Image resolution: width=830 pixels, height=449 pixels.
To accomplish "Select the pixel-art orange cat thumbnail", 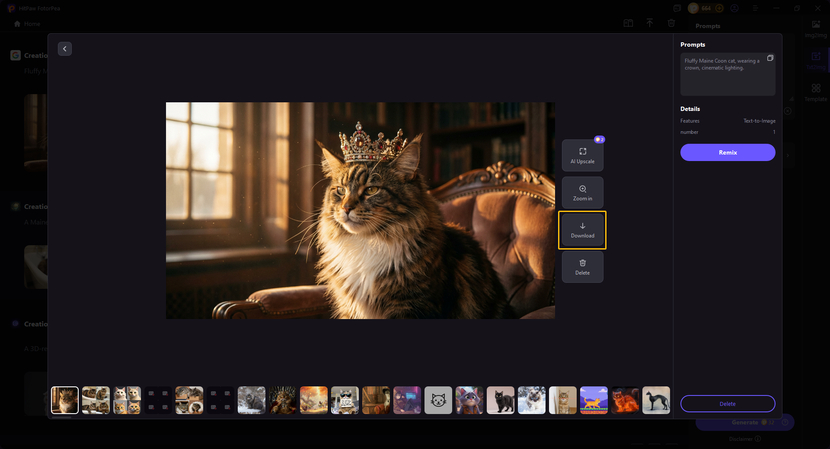I will tap(594, 400).
